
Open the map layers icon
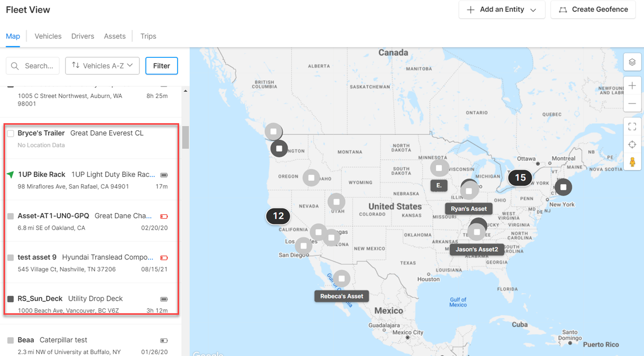tap(632, 62)
